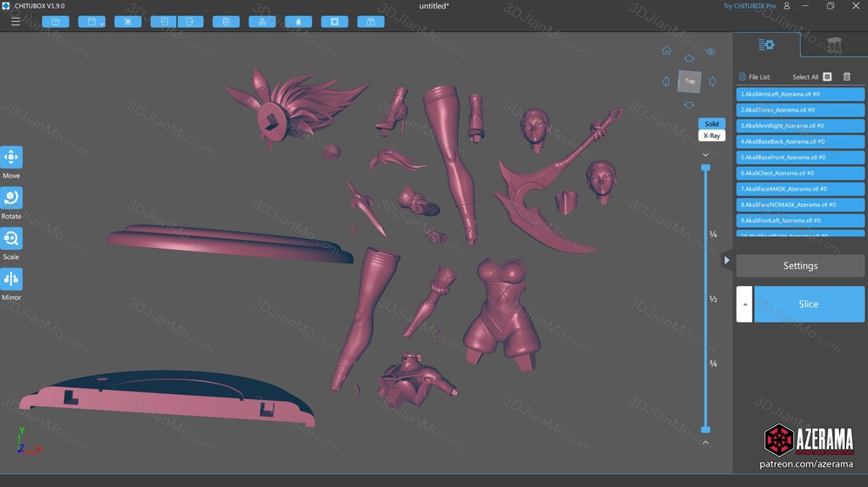Open the hamburger main menu
This screenshot has height=487, width=868.
[x=15, y=21]
